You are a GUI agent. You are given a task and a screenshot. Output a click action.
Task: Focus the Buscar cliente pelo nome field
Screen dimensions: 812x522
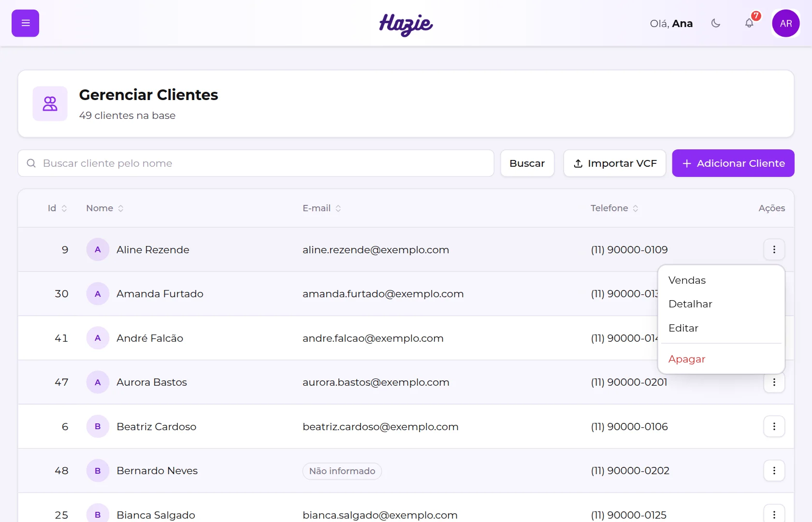point(256,163)
